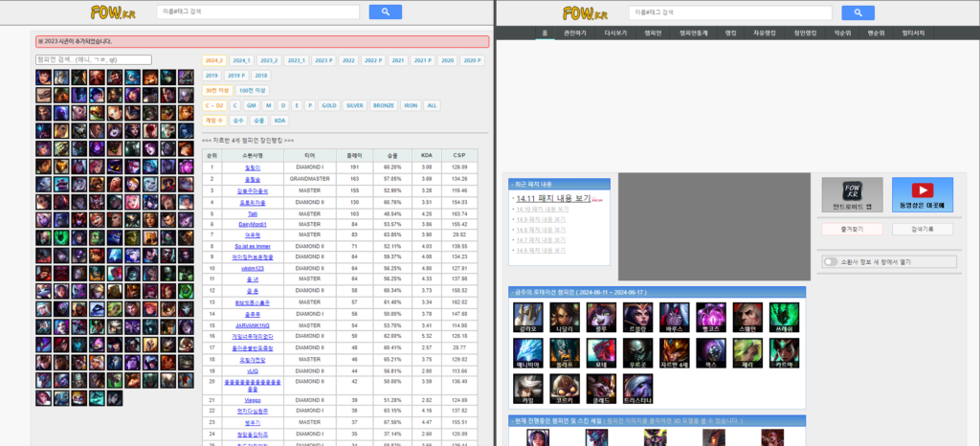Select the 니달리 rotation champion icon
Viewport: 980px width, 446px height.
(565, 318)
